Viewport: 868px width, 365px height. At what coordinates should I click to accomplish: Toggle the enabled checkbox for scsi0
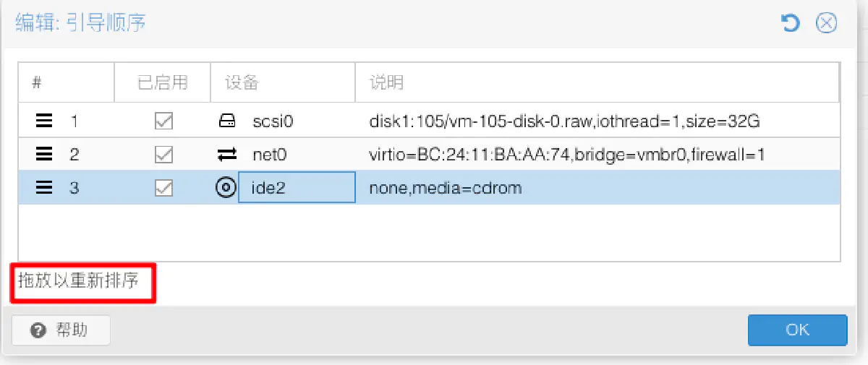point(163,121)
